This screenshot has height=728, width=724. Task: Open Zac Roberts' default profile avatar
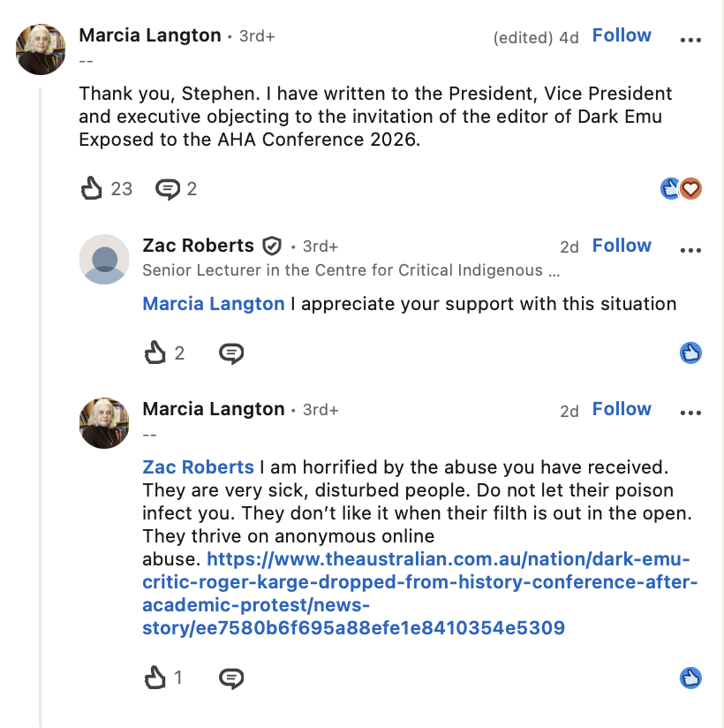point(104,259)
